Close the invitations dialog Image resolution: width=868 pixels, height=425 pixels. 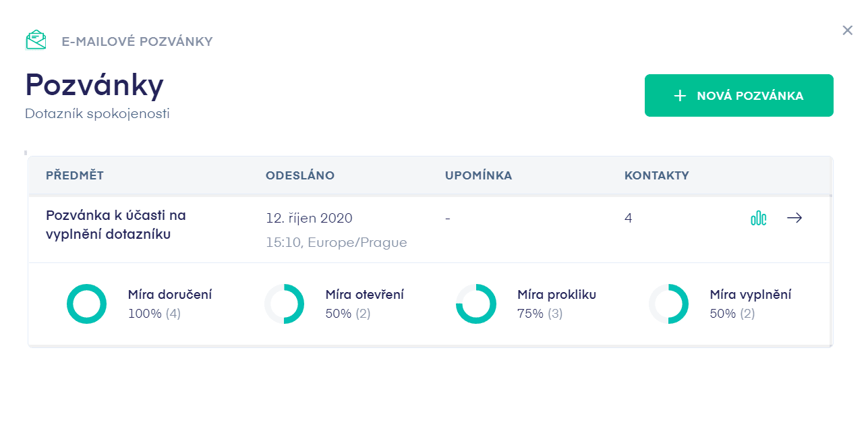[847, 30]
